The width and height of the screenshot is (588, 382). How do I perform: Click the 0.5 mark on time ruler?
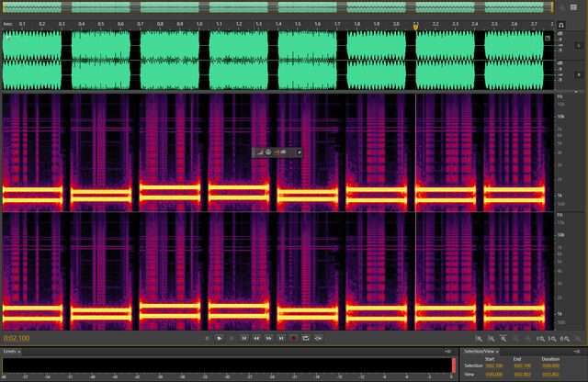click(101, 24)
